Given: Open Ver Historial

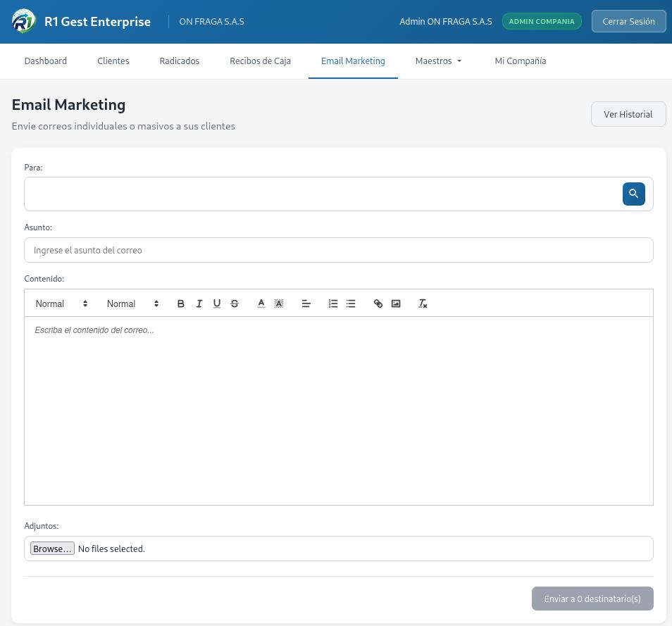Looking at the screenshot, I should pos(628,114).
